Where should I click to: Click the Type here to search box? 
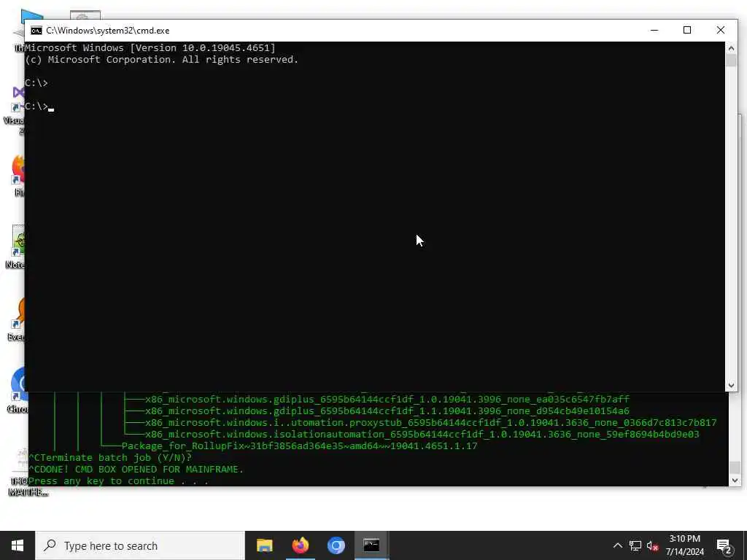point(140,545)
